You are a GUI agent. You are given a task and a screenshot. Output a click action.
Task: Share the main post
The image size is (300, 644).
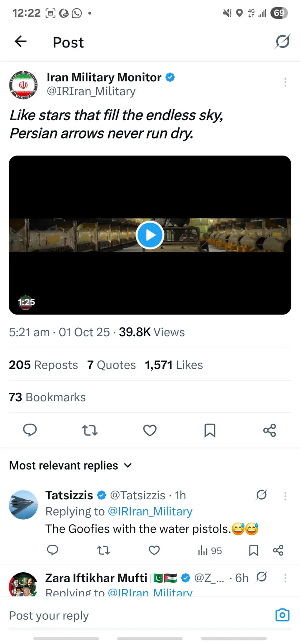point(270,430)
